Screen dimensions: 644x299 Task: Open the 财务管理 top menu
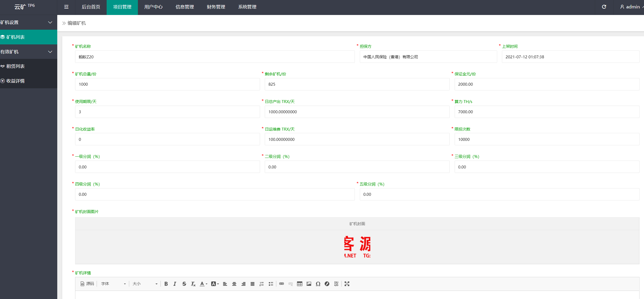click(216, 7)
